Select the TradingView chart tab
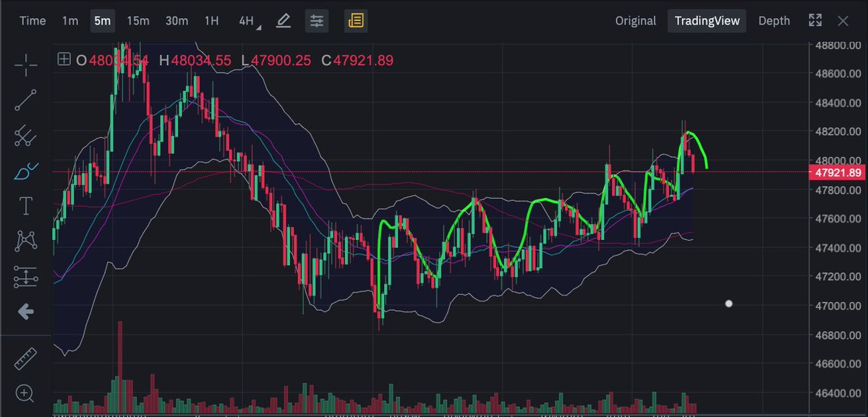 (707, 21)
